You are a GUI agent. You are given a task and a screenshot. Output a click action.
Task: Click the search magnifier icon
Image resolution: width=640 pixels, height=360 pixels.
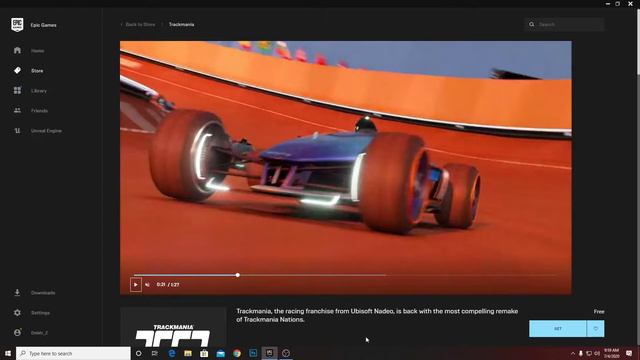tap(531, 24)
